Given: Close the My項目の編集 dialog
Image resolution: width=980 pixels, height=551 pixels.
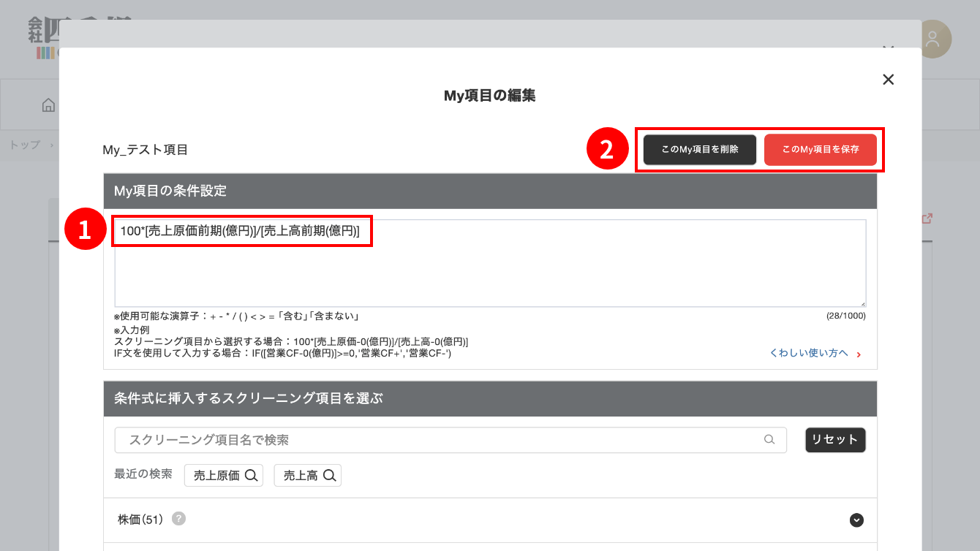Looking at the screenshot, I should point(888,79).
